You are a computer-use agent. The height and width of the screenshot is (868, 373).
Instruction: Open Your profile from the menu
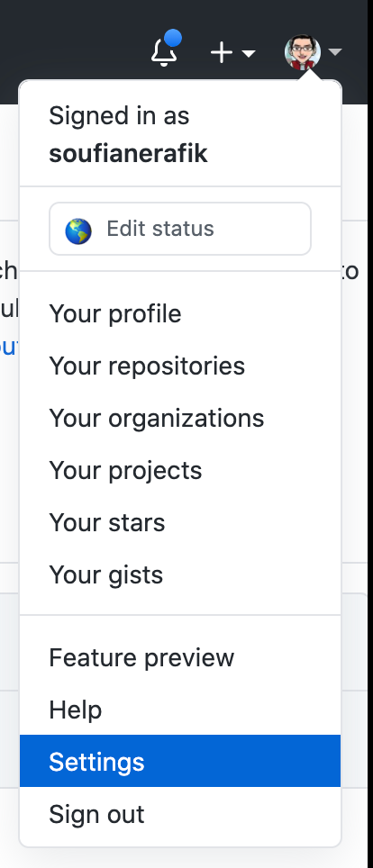pyautogui.click(x=180, y=314)
